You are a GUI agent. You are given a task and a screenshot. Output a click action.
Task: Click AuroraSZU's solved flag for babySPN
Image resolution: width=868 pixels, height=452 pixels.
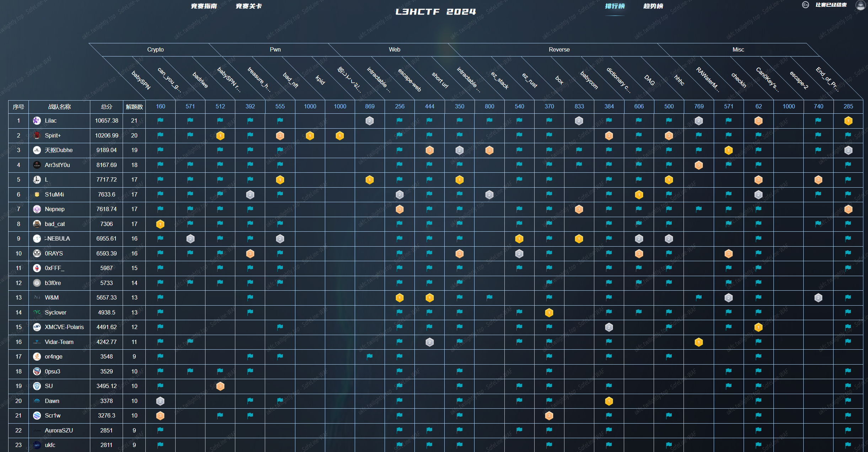160,430
